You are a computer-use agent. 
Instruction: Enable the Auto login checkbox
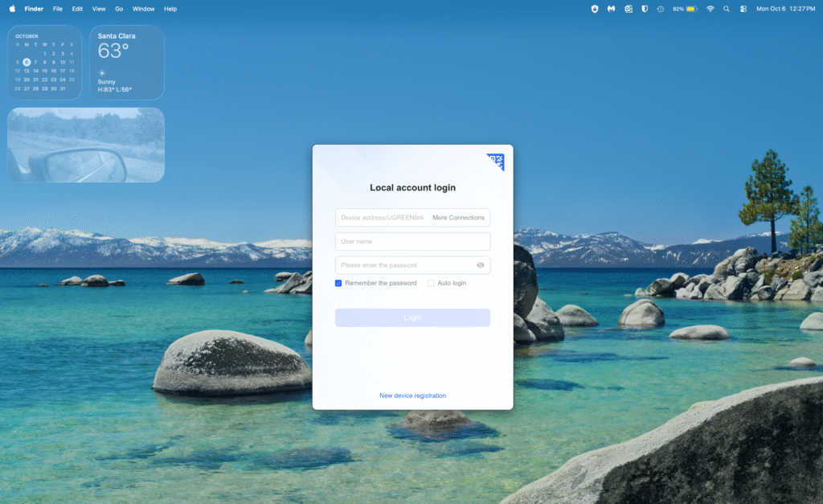coord(431,283)
